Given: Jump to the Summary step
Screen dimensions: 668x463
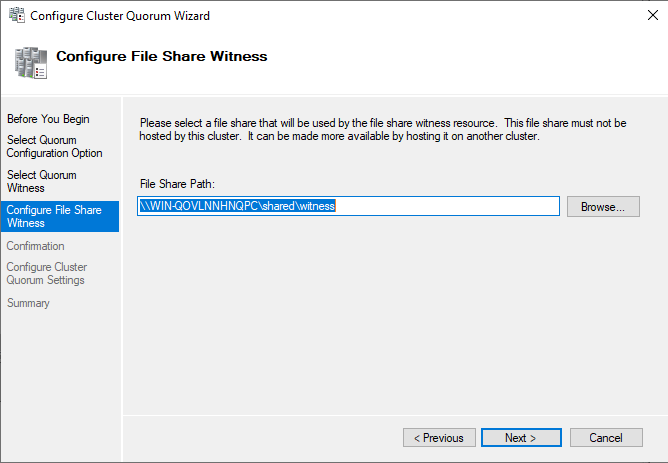Looking at the screenshot, I should point(28,303).
